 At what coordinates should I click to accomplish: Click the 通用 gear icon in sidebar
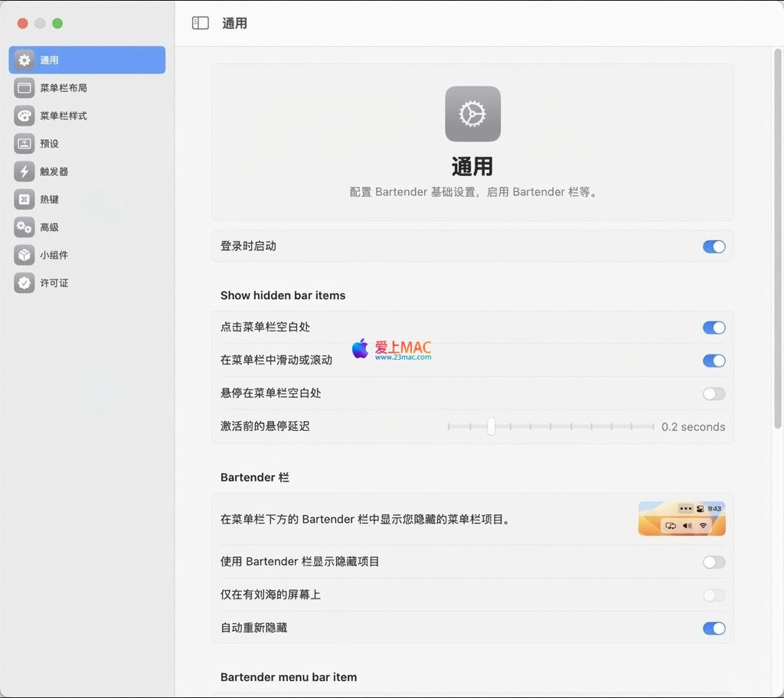(x=24, y=60)
